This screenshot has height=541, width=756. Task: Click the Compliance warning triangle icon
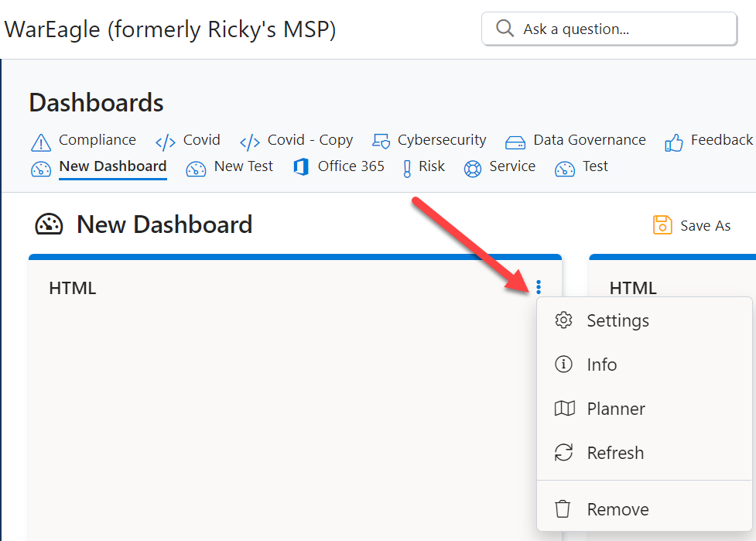tap(41, 142)
